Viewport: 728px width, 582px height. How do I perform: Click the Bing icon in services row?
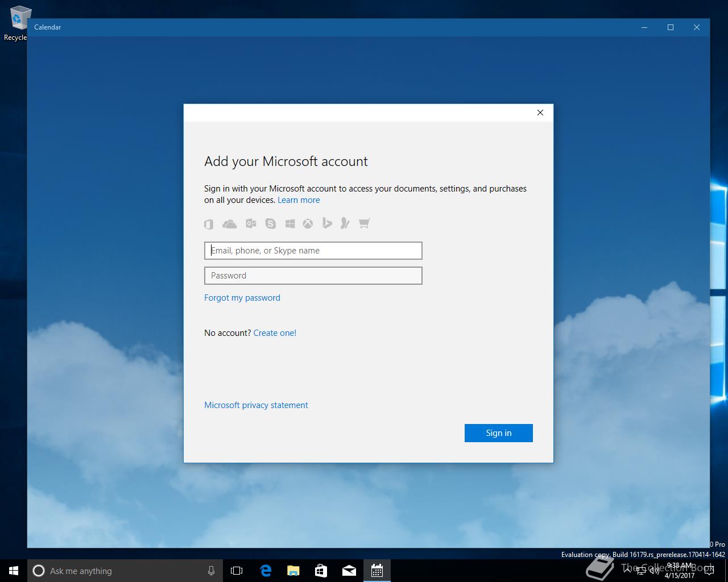pyautogui.click(x=327, y=223)
